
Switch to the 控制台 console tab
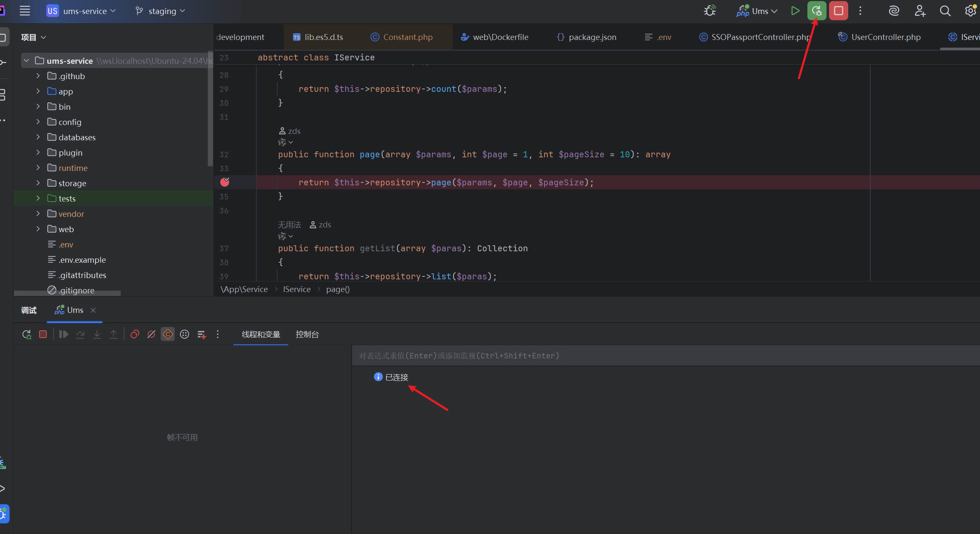[x=307, y=335]
